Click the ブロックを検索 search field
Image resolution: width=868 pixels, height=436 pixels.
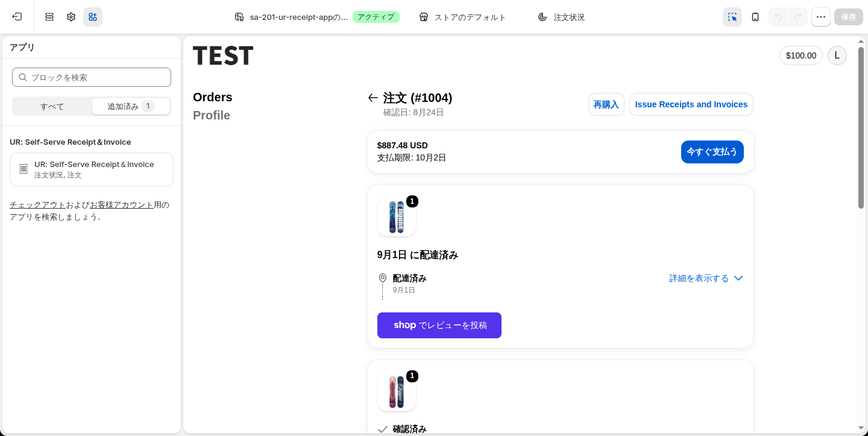92,77
